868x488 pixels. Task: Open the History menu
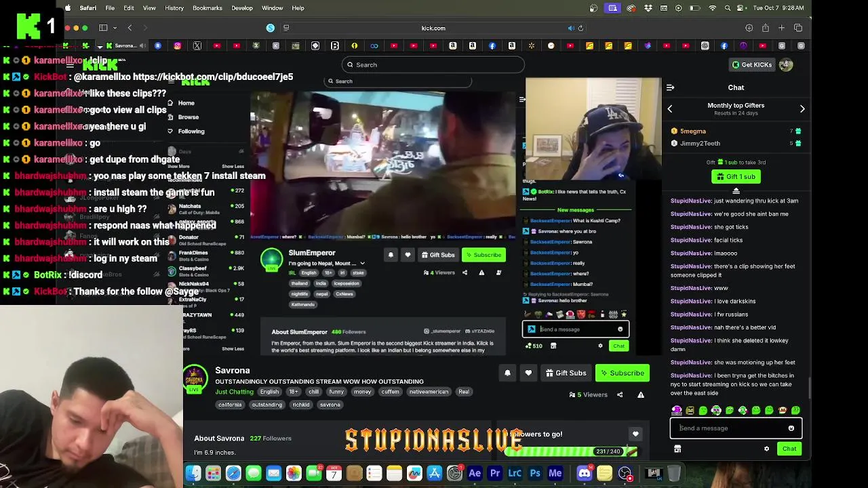(x=174, y=8)
